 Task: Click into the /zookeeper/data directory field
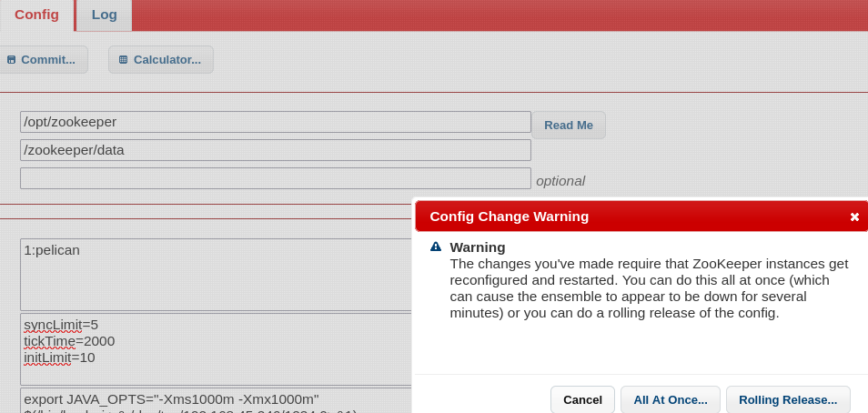pyautogui.click(x=275, y=150)
